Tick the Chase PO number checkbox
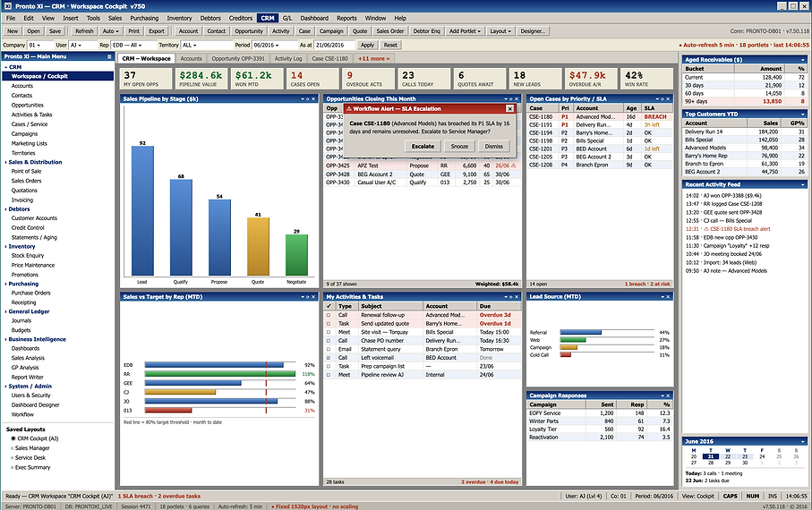Screen dimensions: 812x510 pos(329,341)
